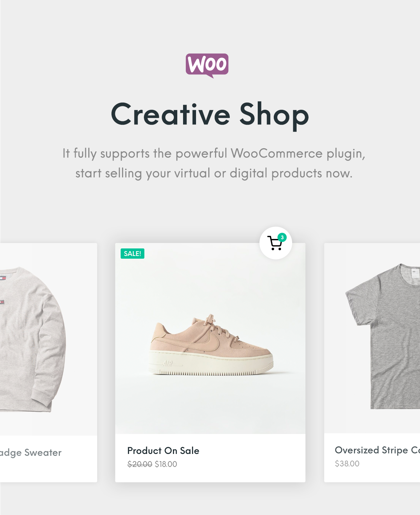Click the purple Woo logo
The image size is (420, 515).
pyautogui.click(x=207, y=65)
